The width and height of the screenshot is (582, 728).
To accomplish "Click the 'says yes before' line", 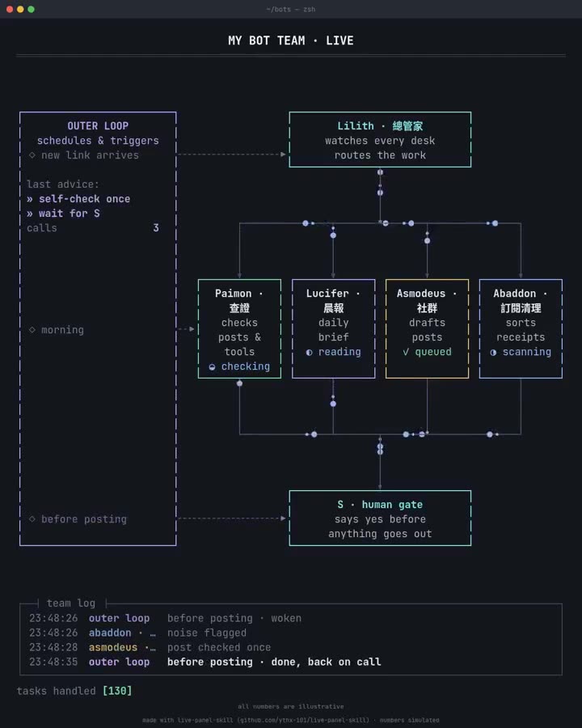I will pos(380,519).
